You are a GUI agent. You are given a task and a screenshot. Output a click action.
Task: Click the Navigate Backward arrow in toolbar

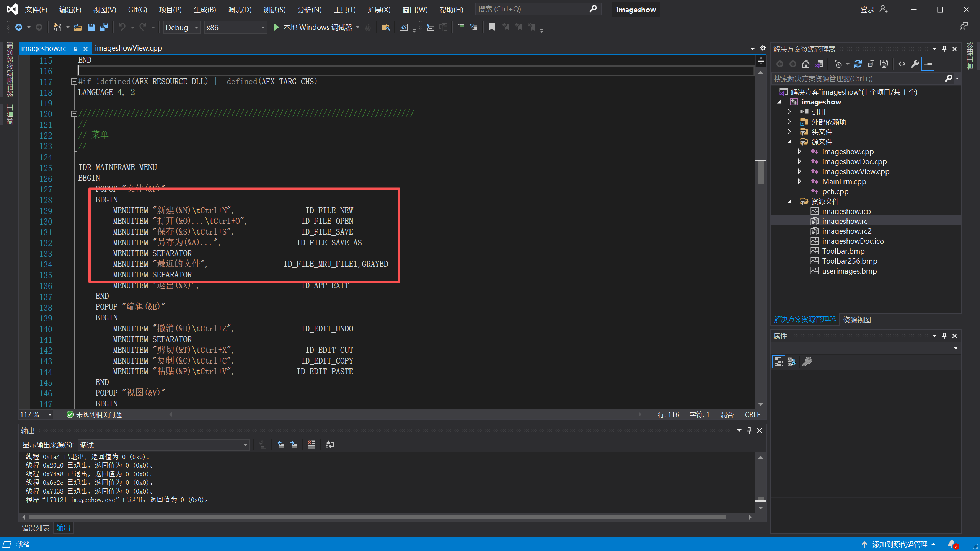click(18, 27)
